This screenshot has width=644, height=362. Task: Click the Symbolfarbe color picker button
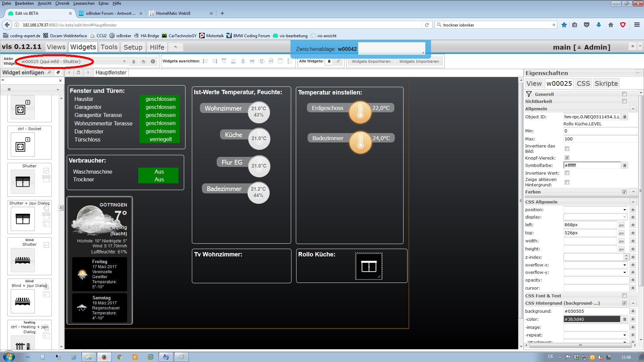click(624, 166)
